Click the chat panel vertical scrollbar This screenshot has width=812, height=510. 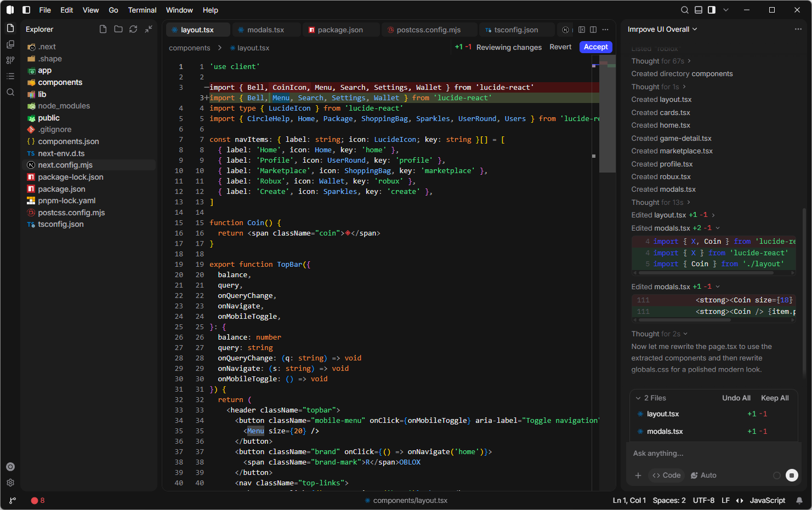click(x=804, y=293)
